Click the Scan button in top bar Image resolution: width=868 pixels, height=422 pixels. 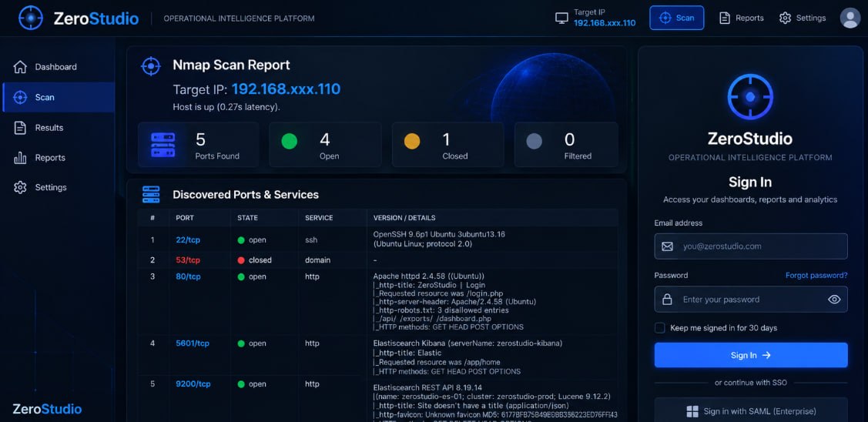point(676,18)
